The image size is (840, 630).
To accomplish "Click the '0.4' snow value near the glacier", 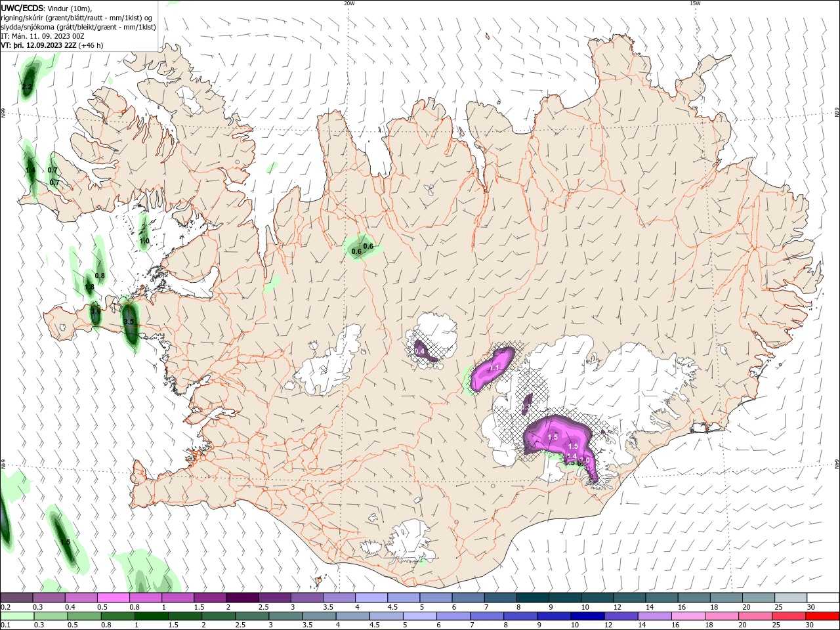I will click(x=420, y=352).
